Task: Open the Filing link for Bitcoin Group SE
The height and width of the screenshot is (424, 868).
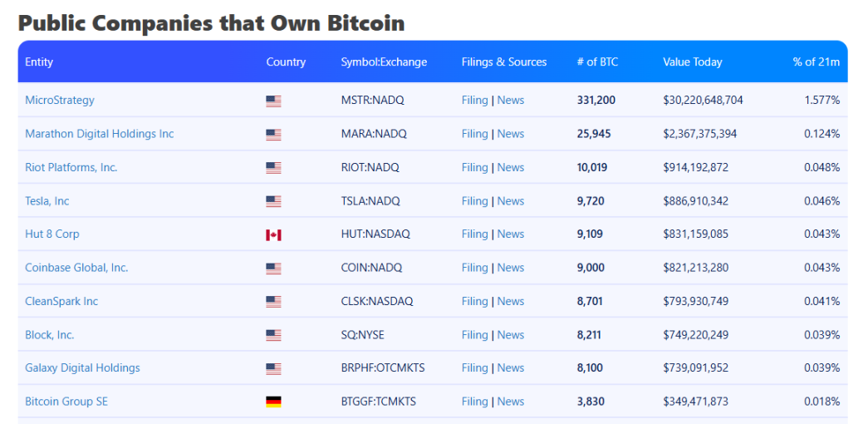Action: pyautogui.click(x=474, y=402)
